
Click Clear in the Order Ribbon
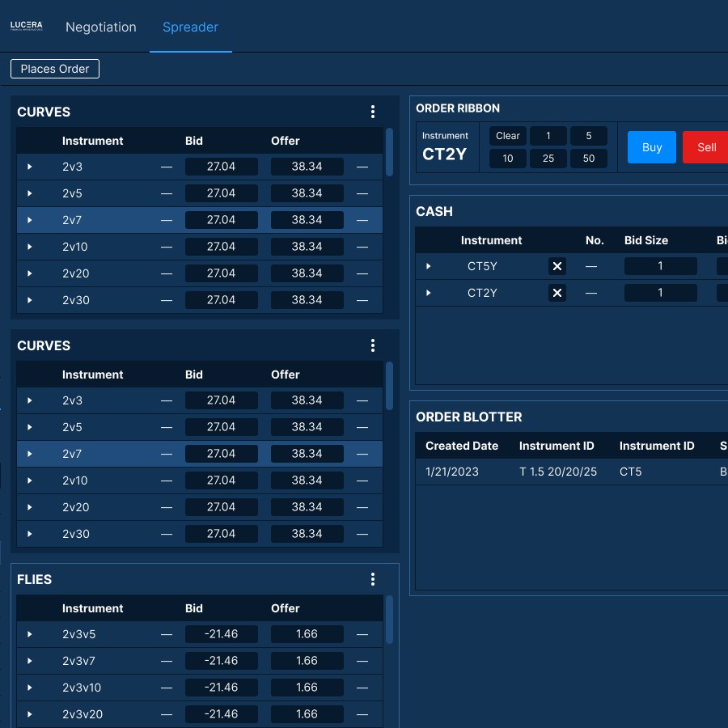coord(508,136)
